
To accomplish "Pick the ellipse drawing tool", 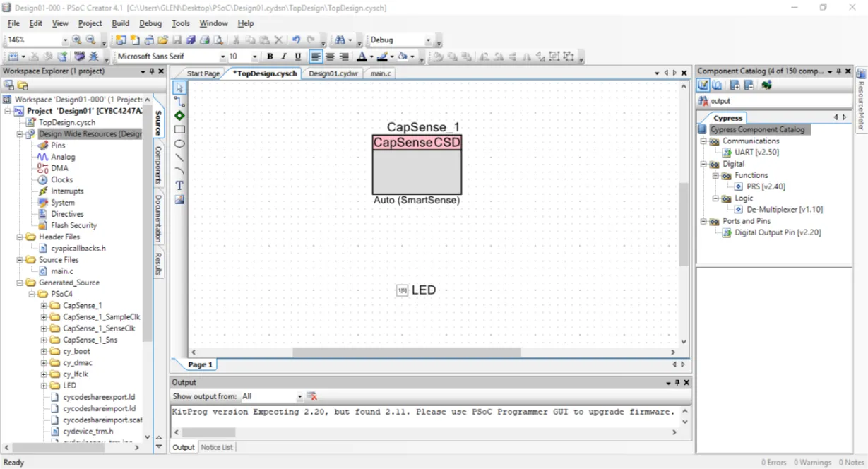I will [x=179, y=143].
